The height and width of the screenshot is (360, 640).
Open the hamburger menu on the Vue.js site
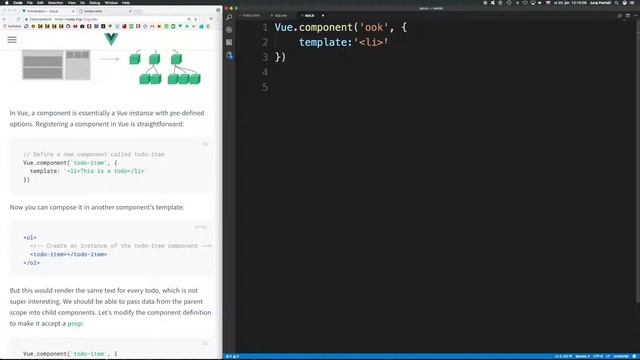(x=12, y=40)
